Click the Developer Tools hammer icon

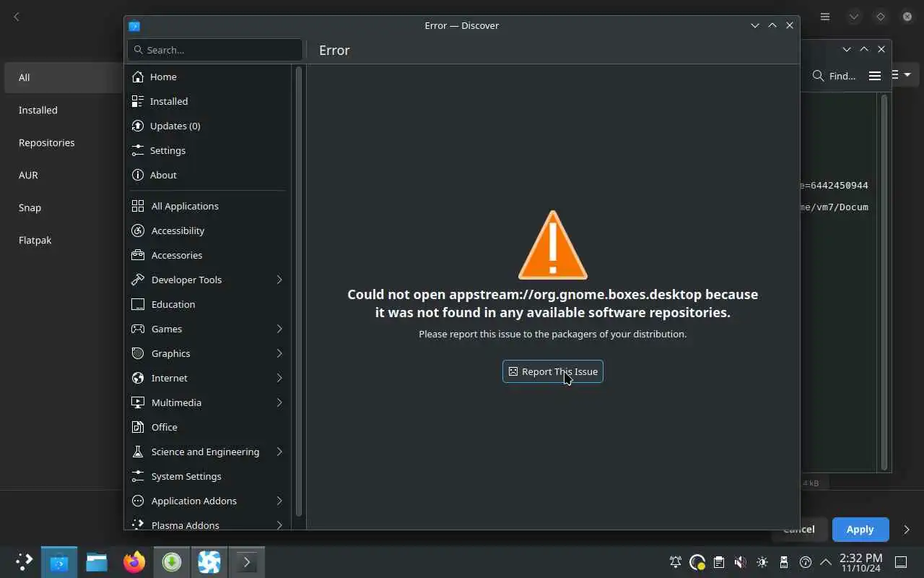click(x=138, y=280)
